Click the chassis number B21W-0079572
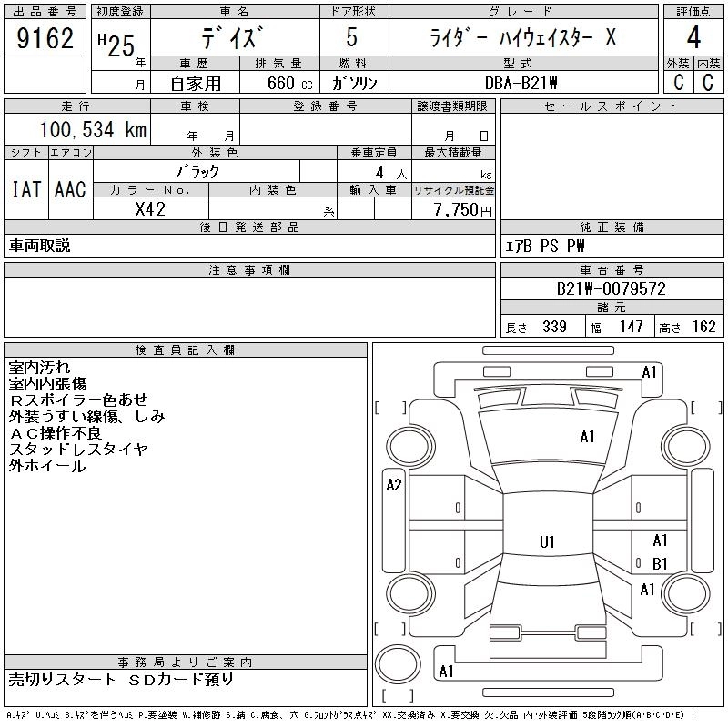The width and height of the screenshot is (728, 728). point(612,288)
